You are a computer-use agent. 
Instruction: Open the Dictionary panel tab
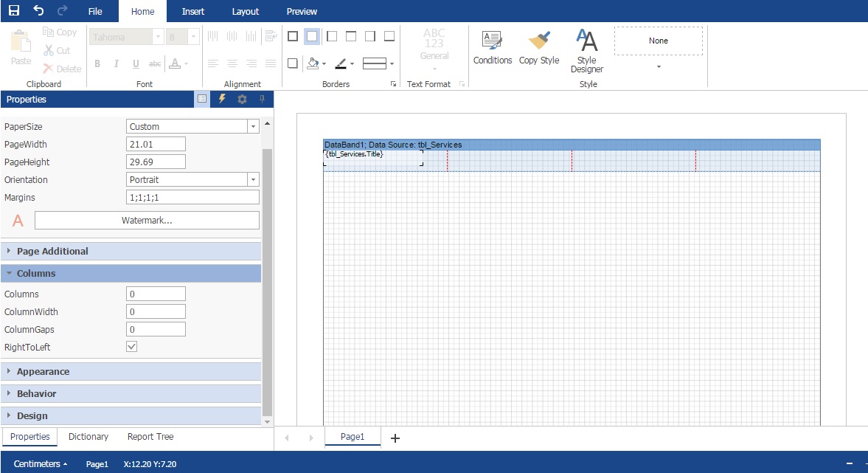click(x=88, y=436)
